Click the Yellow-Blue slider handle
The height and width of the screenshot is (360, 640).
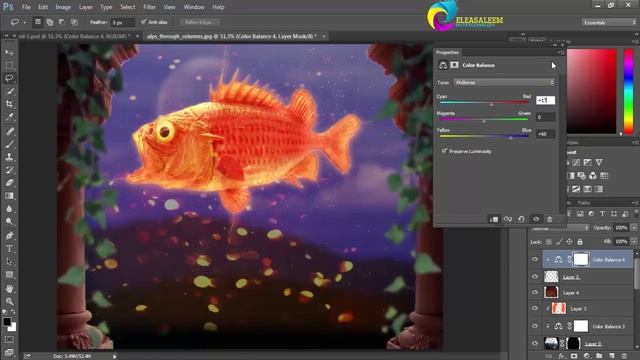[511, 138]
